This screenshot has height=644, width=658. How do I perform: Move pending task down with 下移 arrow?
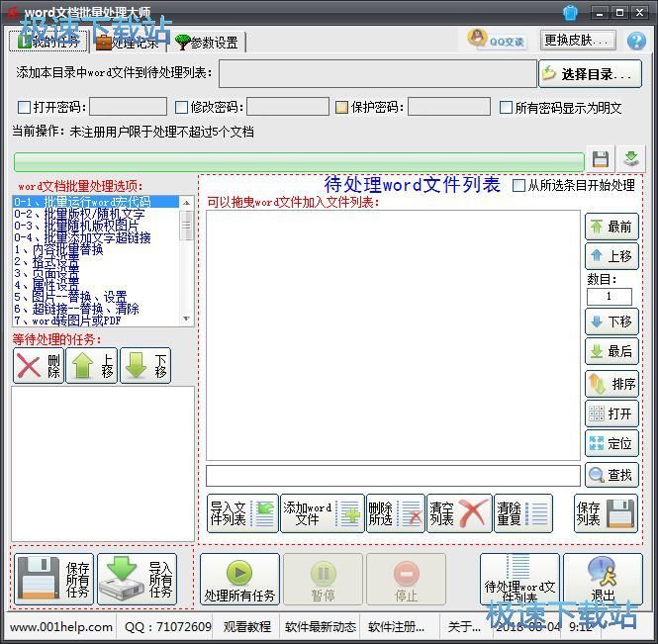click(x=145, y=366)
